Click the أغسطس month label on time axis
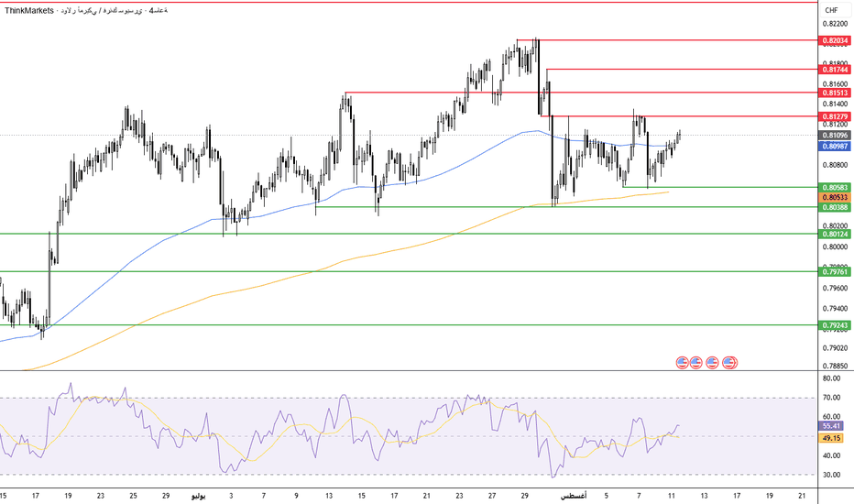Screen dimensions: 854x504 574,496
